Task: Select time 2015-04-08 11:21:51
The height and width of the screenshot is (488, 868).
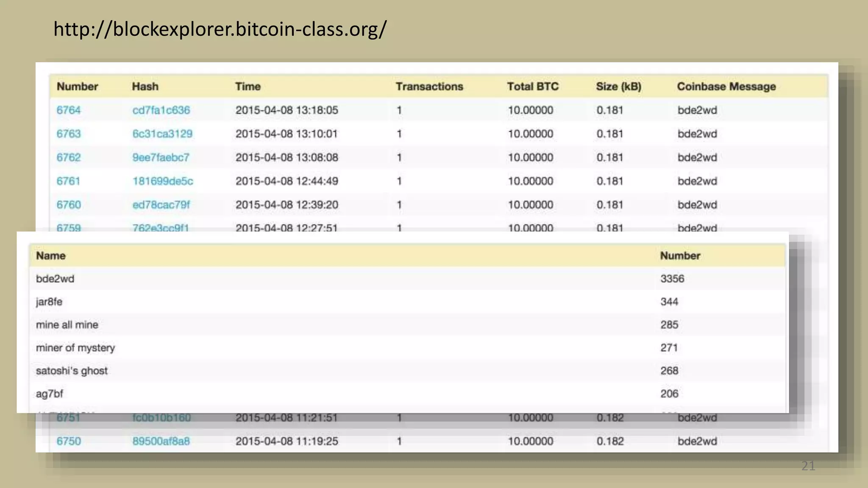Action: coord(287,418)
